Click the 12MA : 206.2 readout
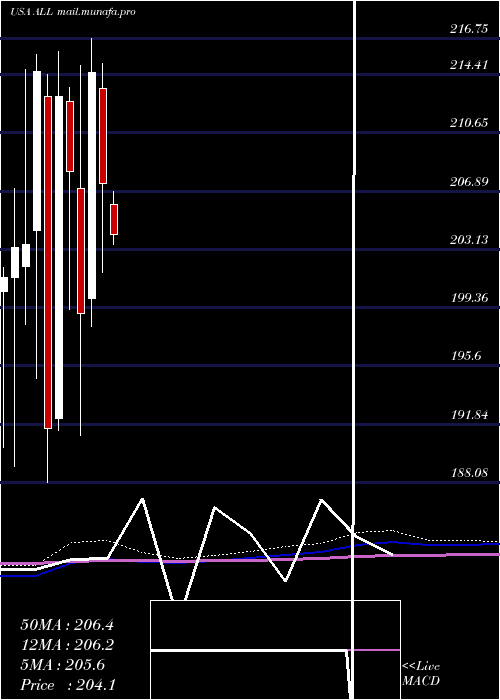Viewport: 500px width, 700px height. click(67, 645)
